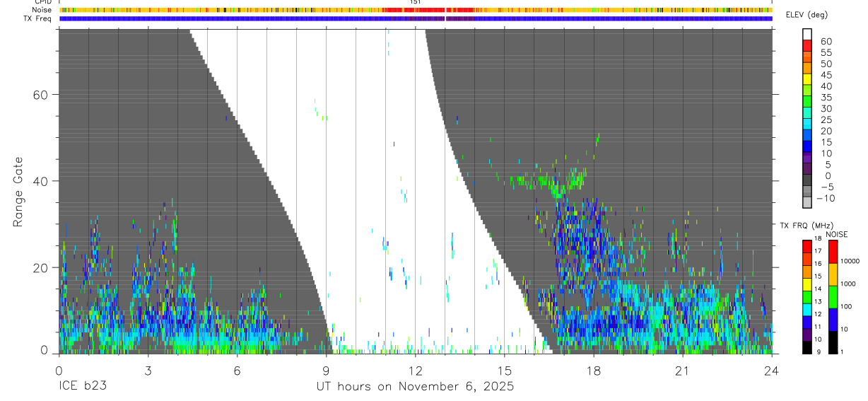Viewport: 868px width, 401px height.
Task: Click the '1000' label in NOISE legend
Action: pos(848,284)
